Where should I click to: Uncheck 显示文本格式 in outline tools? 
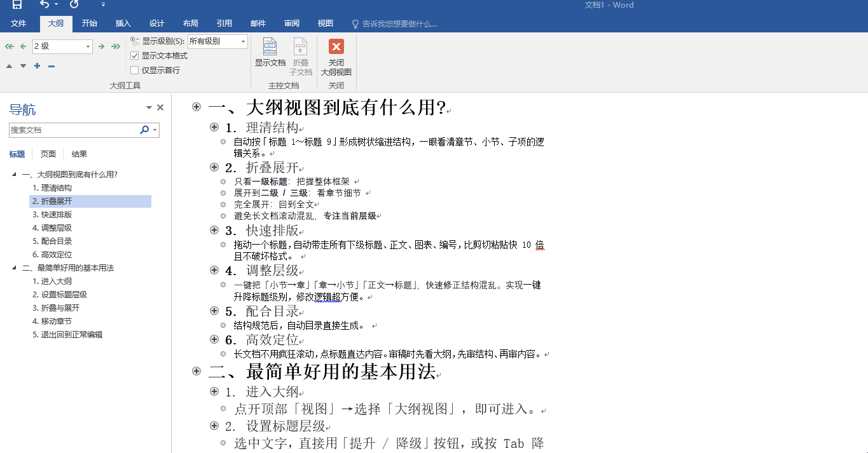[x=135, y=55]
